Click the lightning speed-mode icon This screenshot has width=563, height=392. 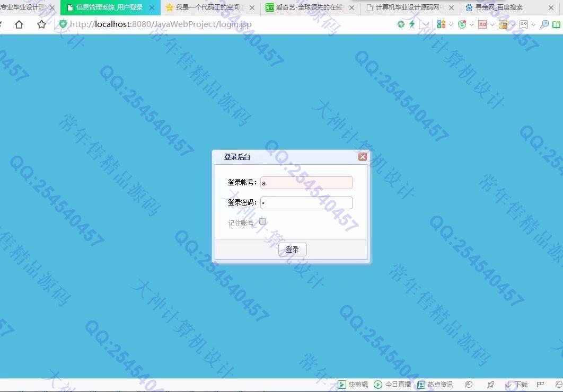coord(412,24)
